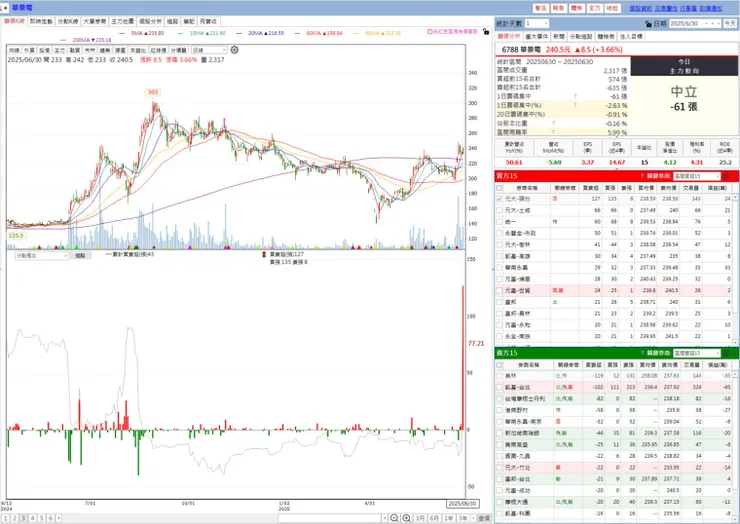740x524 pixels.
Task: Click arrow after the 3年 range button
Action: [x=473, y=518]
